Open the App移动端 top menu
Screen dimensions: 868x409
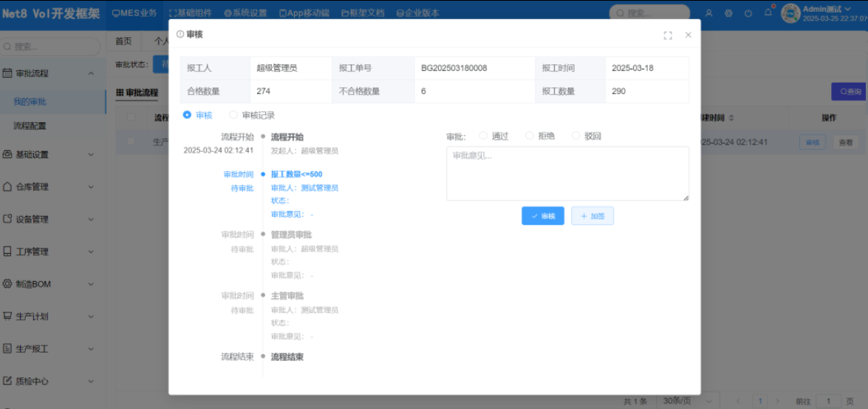304,13
